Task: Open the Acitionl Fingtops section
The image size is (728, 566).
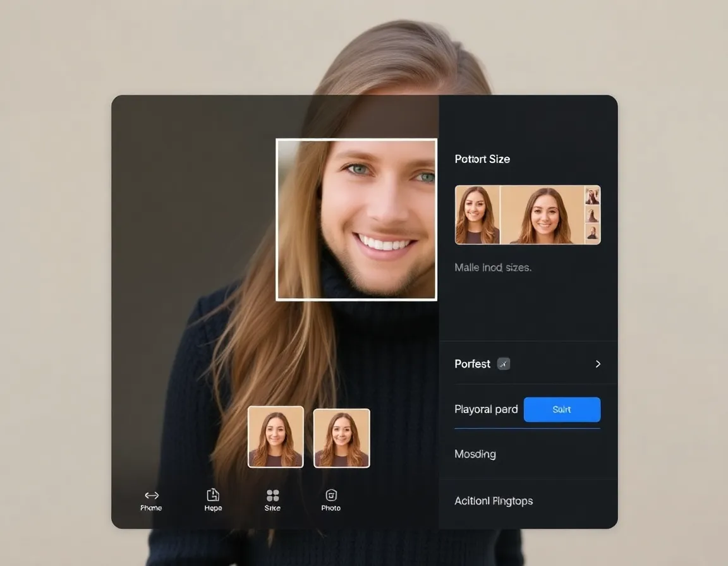Action: click(494, 501)
